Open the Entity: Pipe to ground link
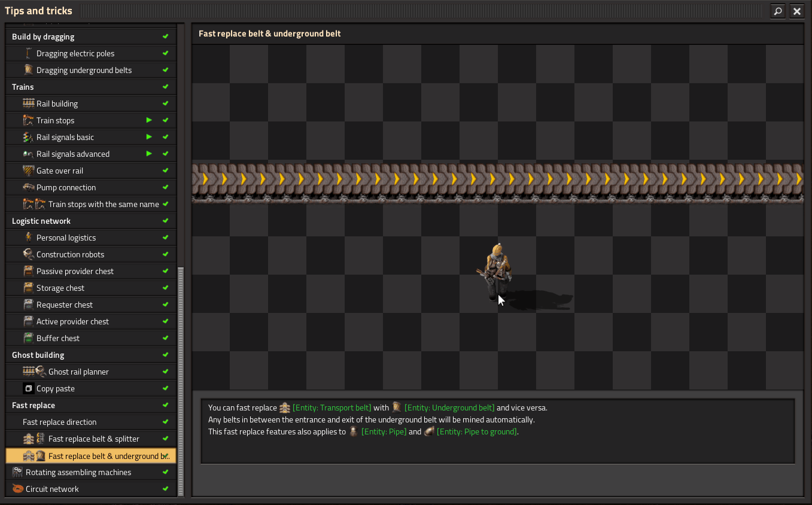This screenshot has width=812, height=505. click(476, 431)
